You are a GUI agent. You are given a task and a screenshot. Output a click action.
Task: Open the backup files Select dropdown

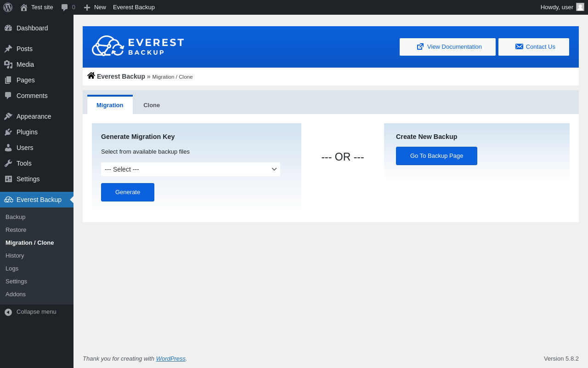(191, 169)
